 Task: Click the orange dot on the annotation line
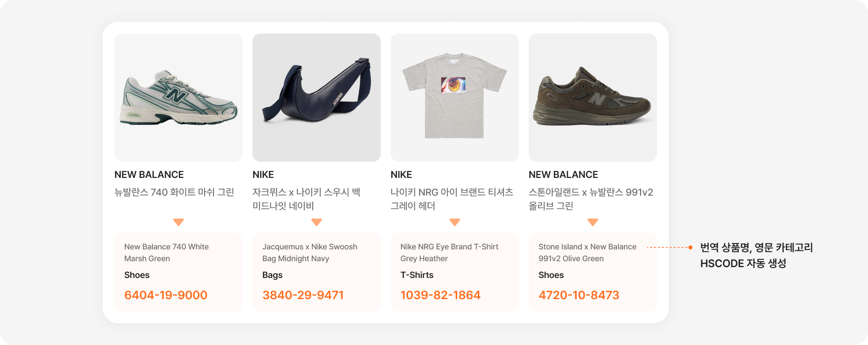pos(690,247)
